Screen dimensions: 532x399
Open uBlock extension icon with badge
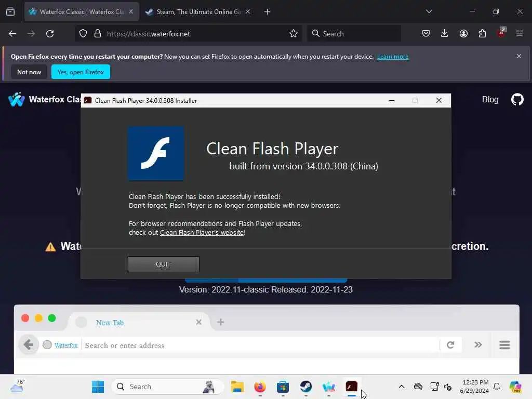click(x=501, y=33)
